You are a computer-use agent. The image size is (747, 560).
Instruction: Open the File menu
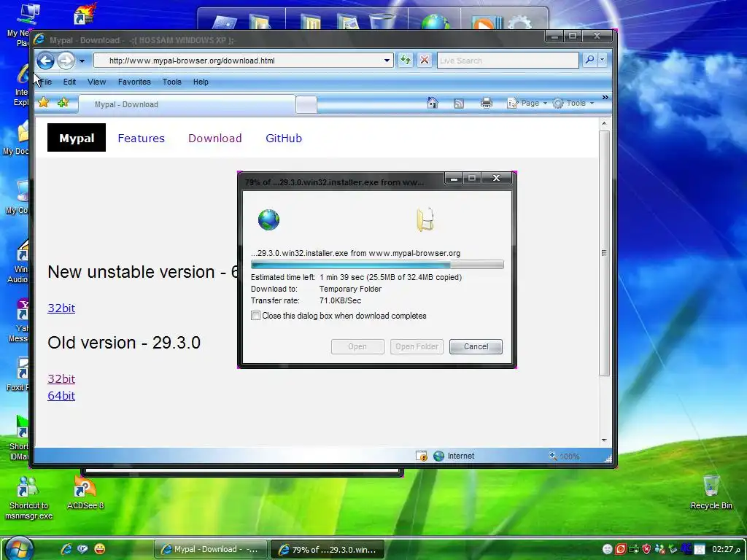[x=46, y=82]
